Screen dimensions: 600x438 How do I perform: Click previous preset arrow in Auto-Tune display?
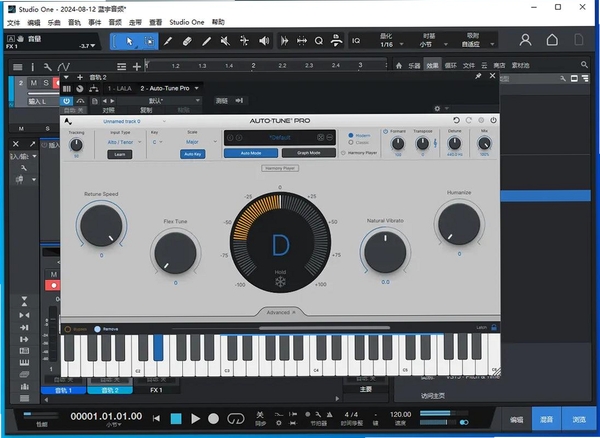pyautogui.click(x=230, y=138)
